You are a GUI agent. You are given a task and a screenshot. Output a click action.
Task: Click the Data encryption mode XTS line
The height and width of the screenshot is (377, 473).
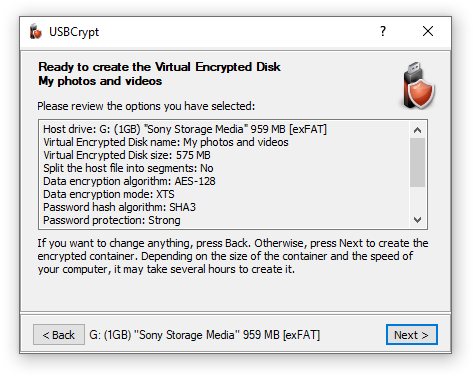pyautogui.click(x=109, y=194)
